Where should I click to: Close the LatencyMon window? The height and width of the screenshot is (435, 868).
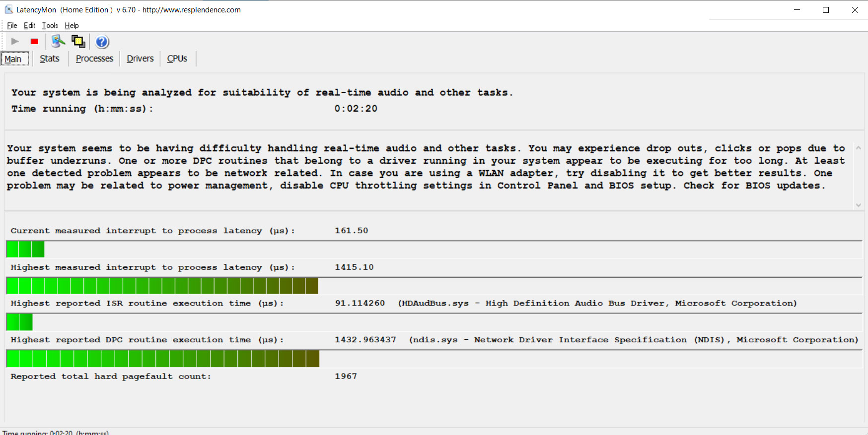click(x=855, y=9)
